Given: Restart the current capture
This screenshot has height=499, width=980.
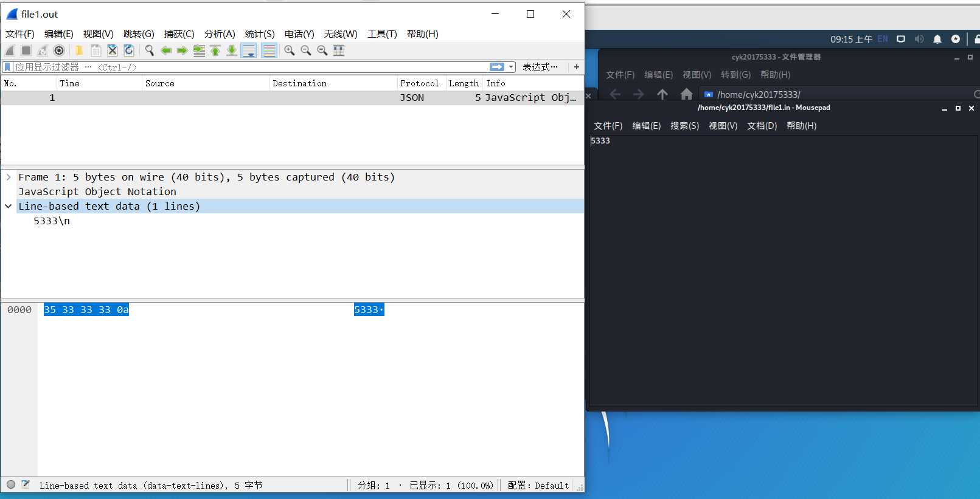Looking at the screenshot, I should 43,50.
